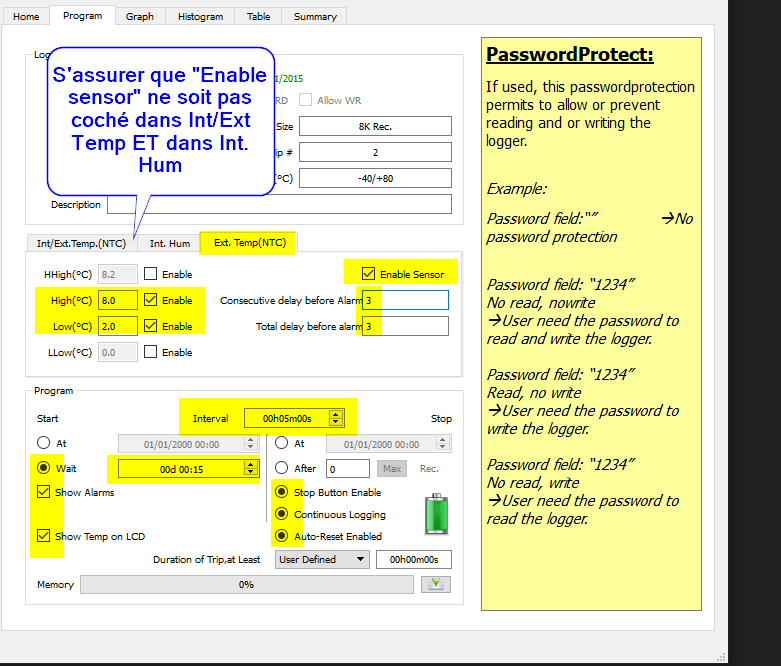The image size is (781, 666).
Task: Switch to the Graph tab
Action: point(139,16)
